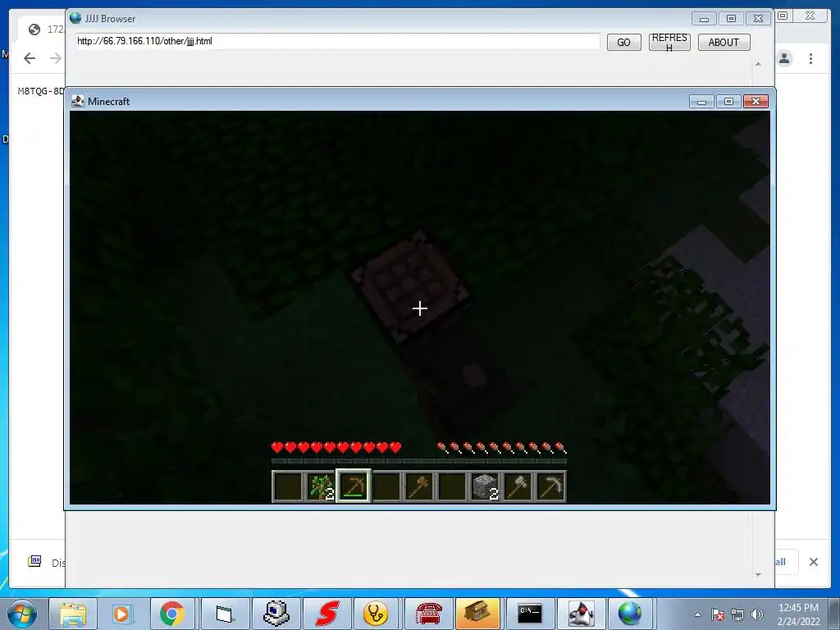This screenshot has width=840, height=630.
Task: Minimize the Minecraft window
Action: click(701, 101)
